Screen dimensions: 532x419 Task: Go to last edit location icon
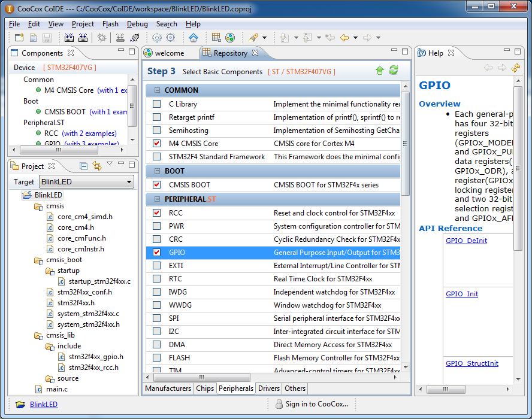tap(330, 38)
